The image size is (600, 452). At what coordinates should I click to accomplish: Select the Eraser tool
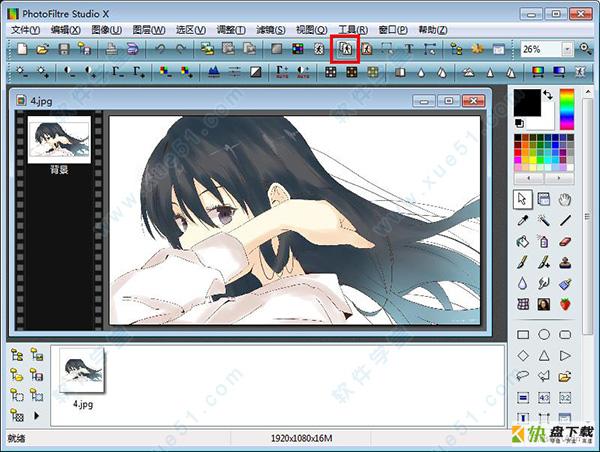click(565, 242)
